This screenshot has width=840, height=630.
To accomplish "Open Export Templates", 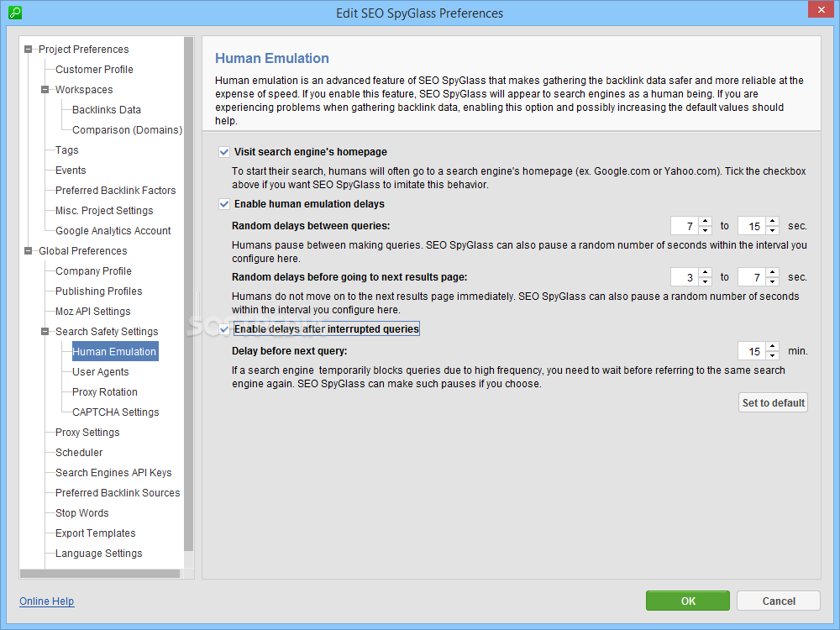I will pyautogui.click(x=96, y=533).
